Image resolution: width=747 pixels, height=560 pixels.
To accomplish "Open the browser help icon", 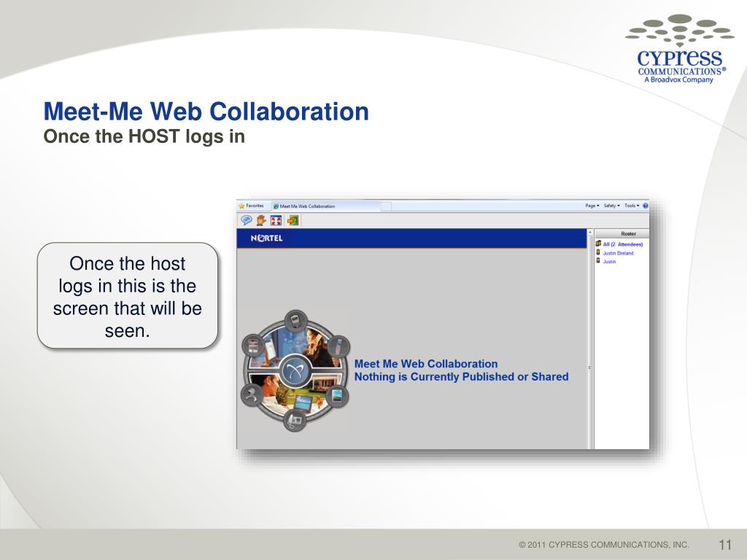I will click(646, 206).
